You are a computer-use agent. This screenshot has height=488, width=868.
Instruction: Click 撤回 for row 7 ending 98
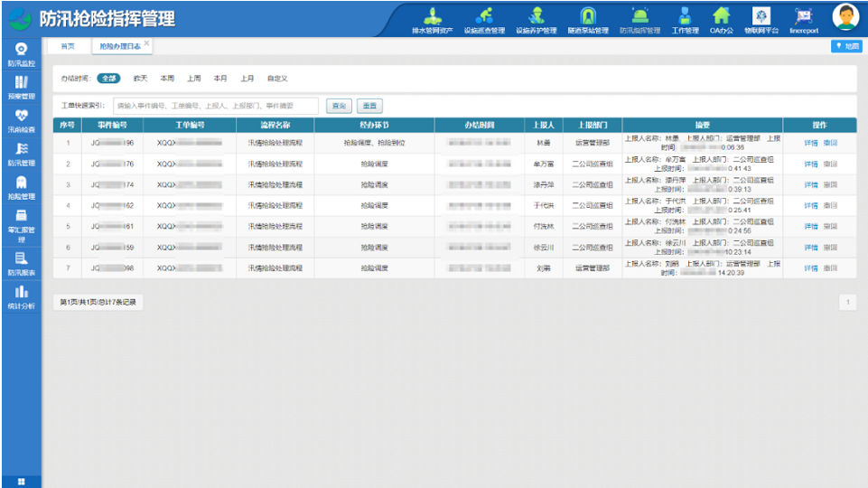point(830,268)
